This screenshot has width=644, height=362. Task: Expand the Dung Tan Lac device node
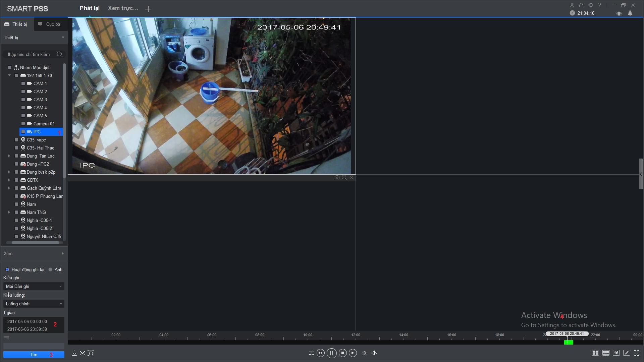click(9, 156)
